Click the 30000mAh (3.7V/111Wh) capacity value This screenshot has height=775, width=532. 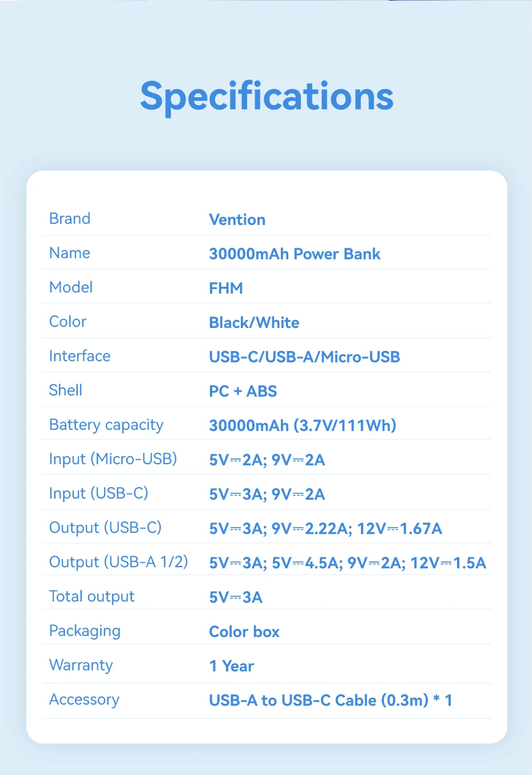click(x=303, y=426)
